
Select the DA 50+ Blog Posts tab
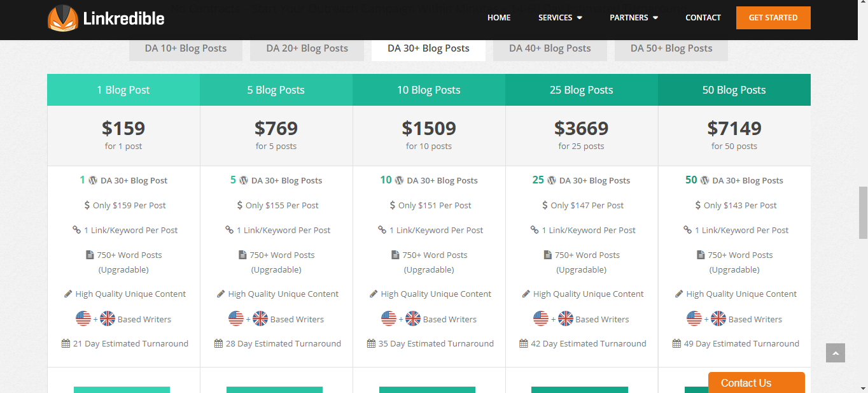[671, 48]
